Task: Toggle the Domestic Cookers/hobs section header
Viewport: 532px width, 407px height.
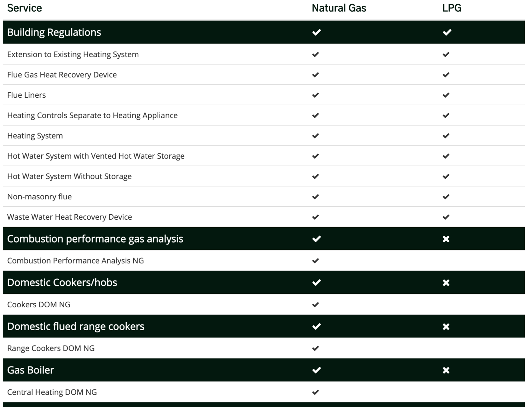Action: pos(62,283)
